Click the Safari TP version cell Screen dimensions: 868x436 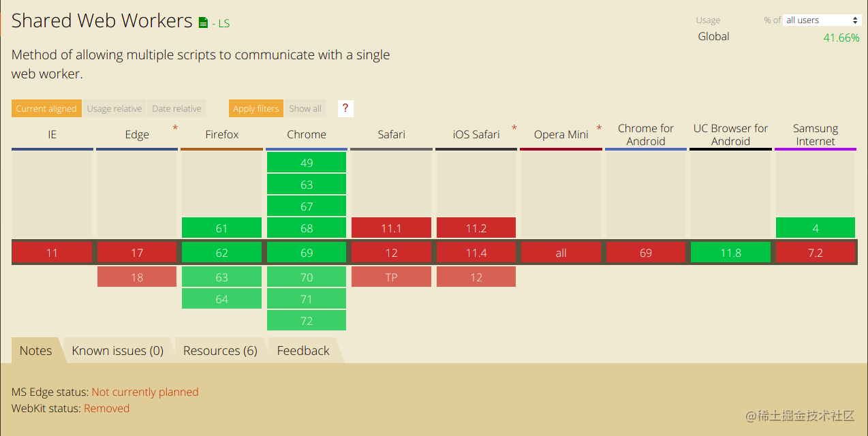pos(391,277)
